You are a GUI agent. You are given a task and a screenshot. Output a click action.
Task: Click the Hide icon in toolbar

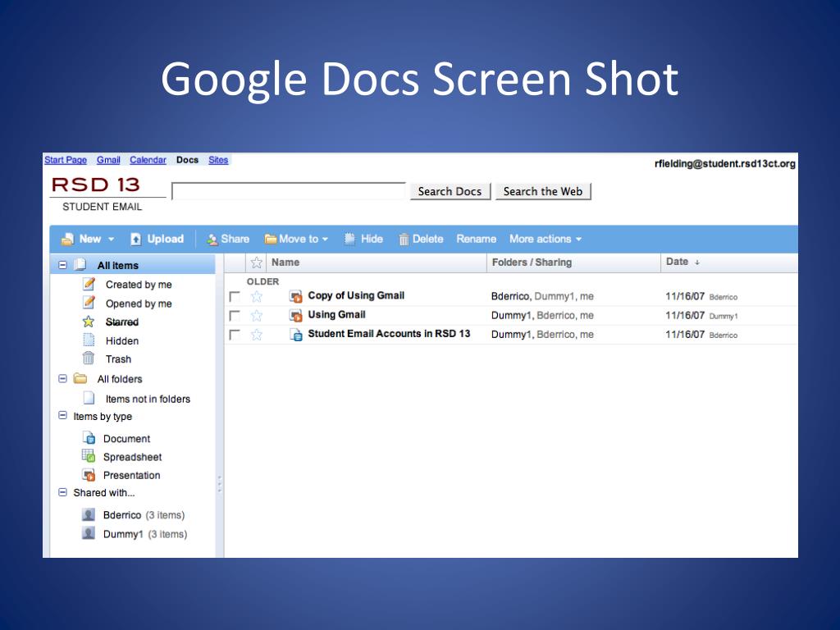click(349, 239)
